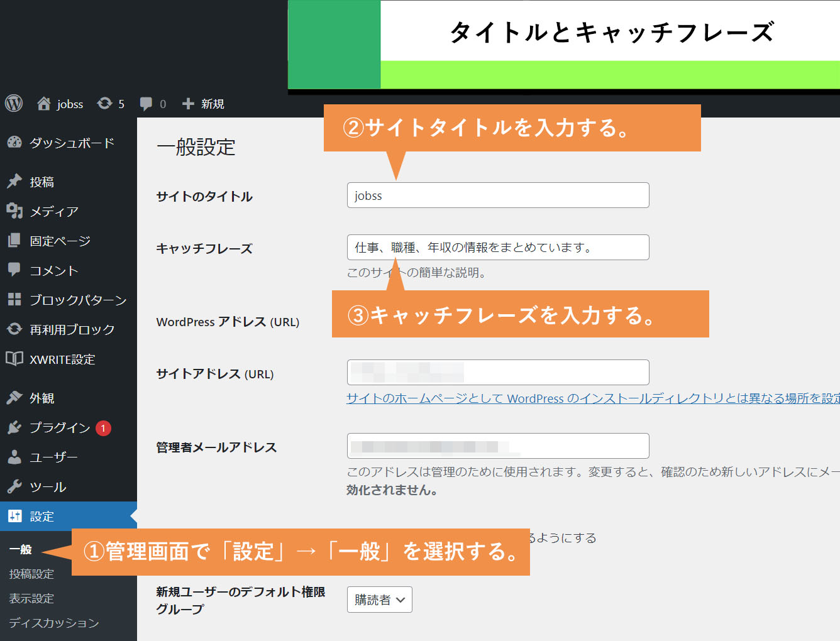Click into サイトのタイトル field
The image size is (840, 641).
point(498,195)
